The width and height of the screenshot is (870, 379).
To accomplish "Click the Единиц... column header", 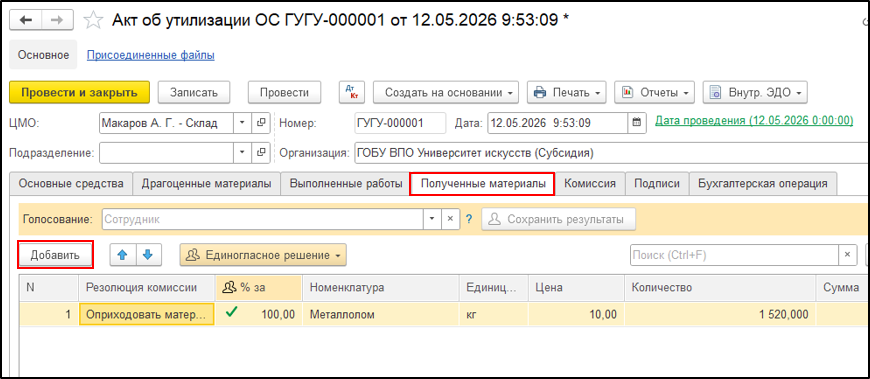I will click(x=494, y=288).
